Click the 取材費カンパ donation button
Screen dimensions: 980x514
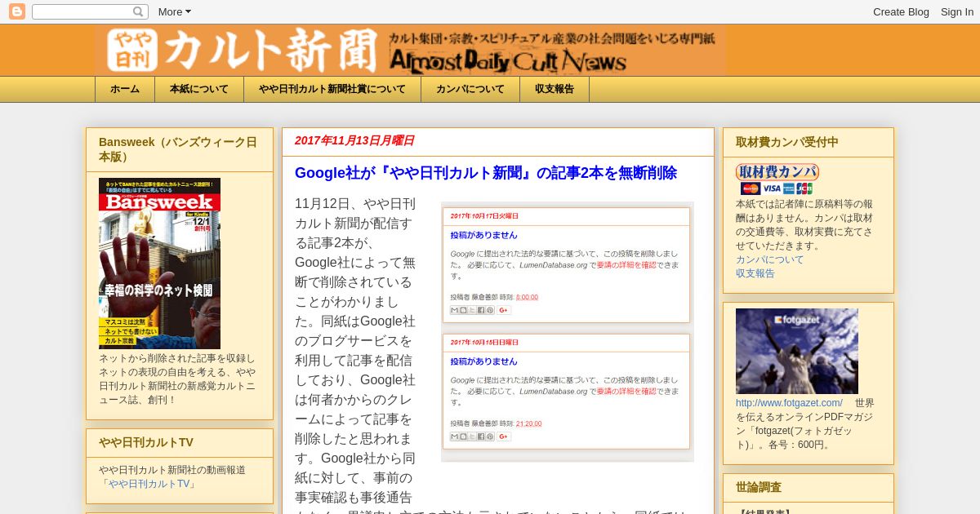[777, 172]
